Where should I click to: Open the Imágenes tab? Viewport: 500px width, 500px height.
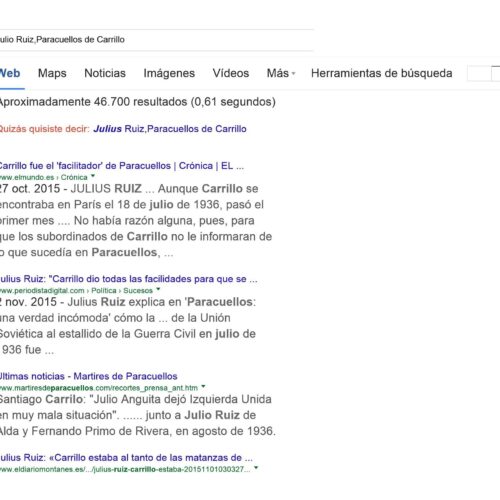pyautogui.click(x=169, y=73)
